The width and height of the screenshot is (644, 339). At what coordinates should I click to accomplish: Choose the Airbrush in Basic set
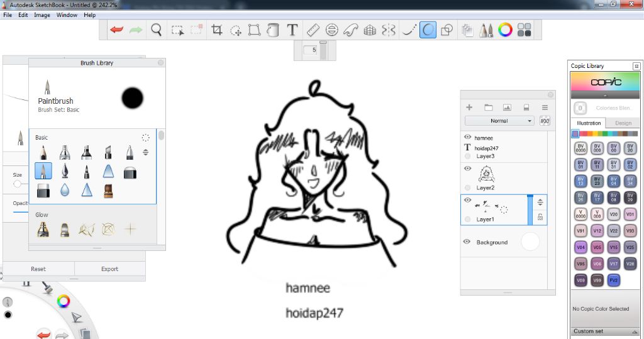(x=65, y=152)
